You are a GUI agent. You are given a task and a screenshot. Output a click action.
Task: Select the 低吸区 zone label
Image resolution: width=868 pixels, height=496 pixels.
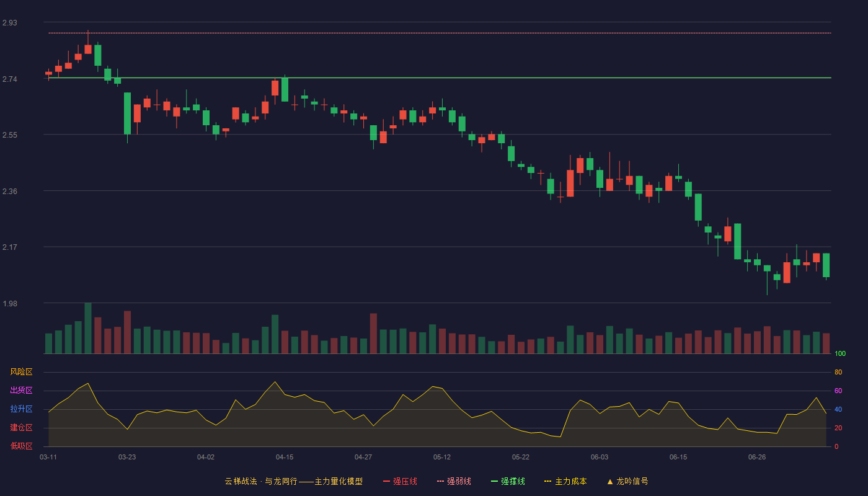pos(21,446)
